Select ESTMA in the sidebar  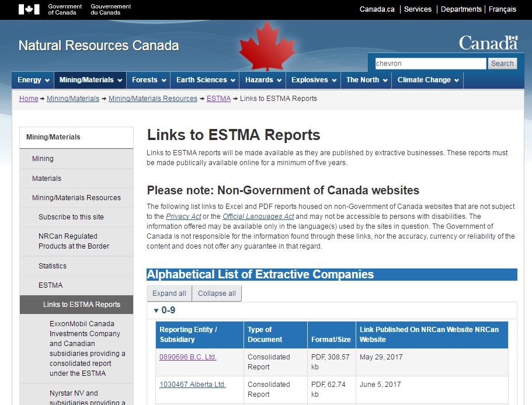(77, 285)
